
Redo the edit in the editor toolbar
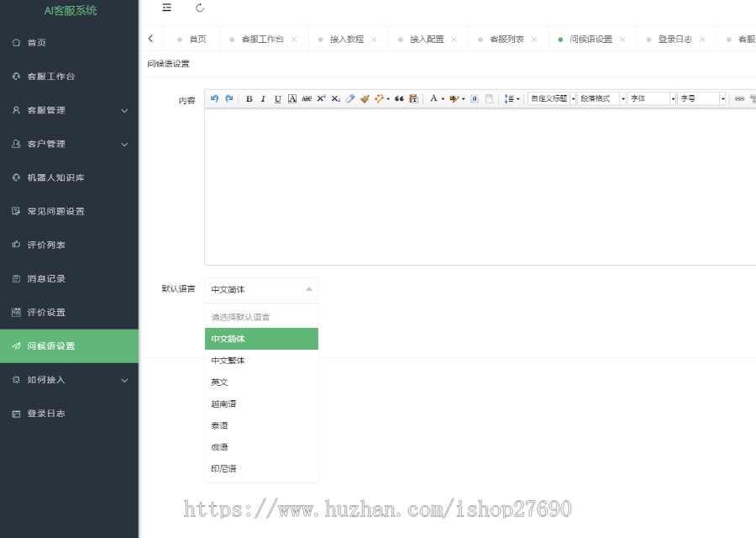(x=229, y=98)
